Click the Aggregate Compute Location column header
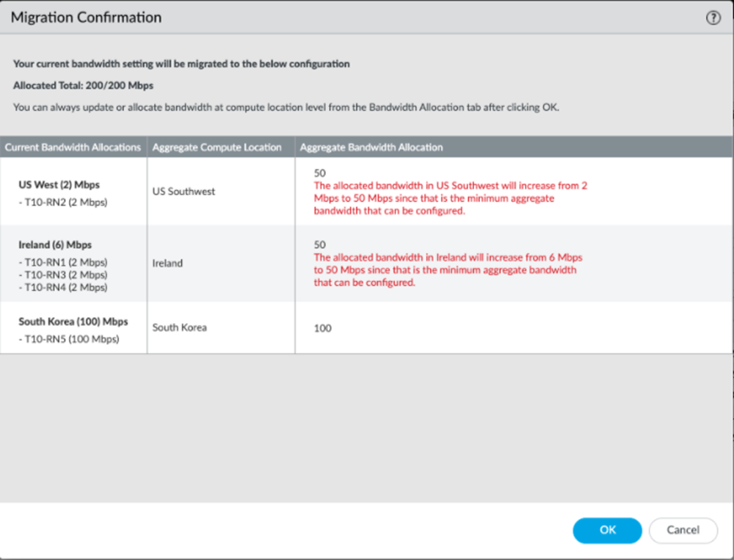734x560 pixels. 217,148
